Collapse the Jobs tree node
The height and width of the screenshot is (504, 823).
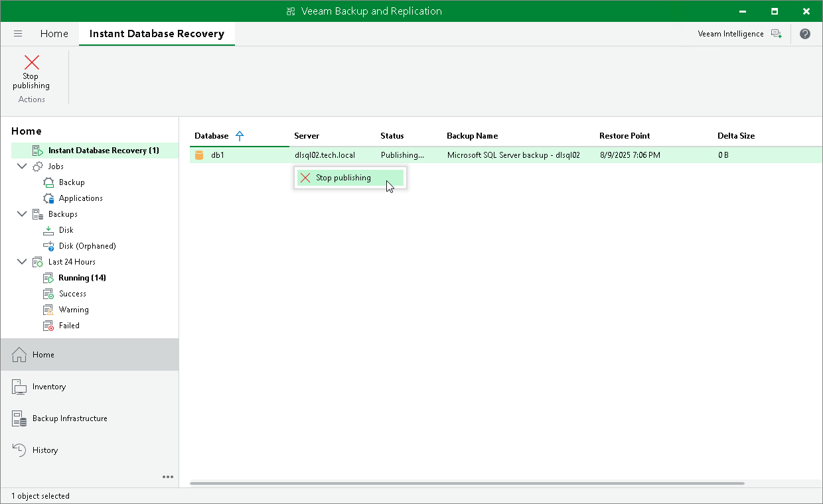point(21,166)
